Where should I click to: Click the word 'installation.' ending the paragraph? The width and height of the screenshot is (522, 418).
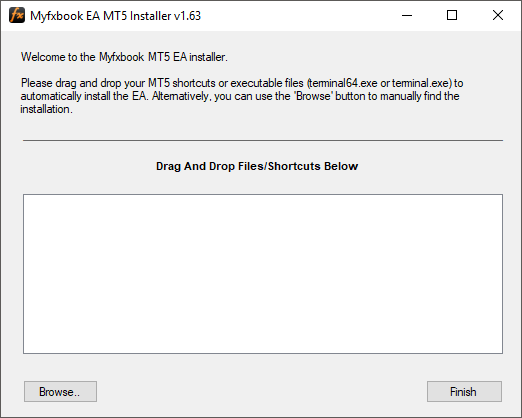click(x=46, y=109)
